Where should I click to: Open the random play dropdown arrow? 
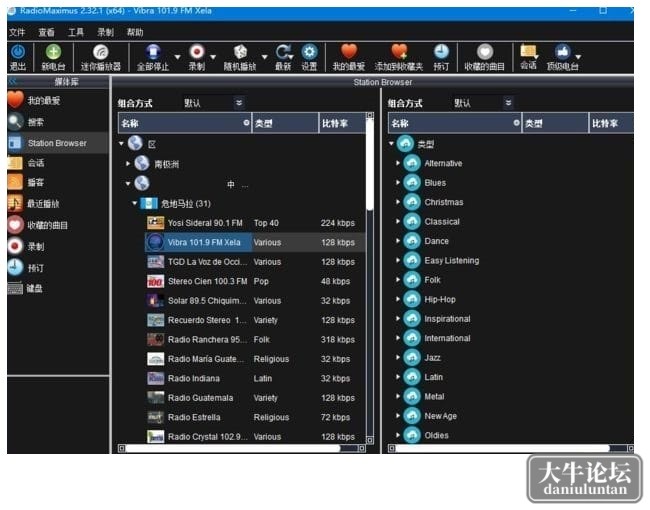click(x=264, y=57)
